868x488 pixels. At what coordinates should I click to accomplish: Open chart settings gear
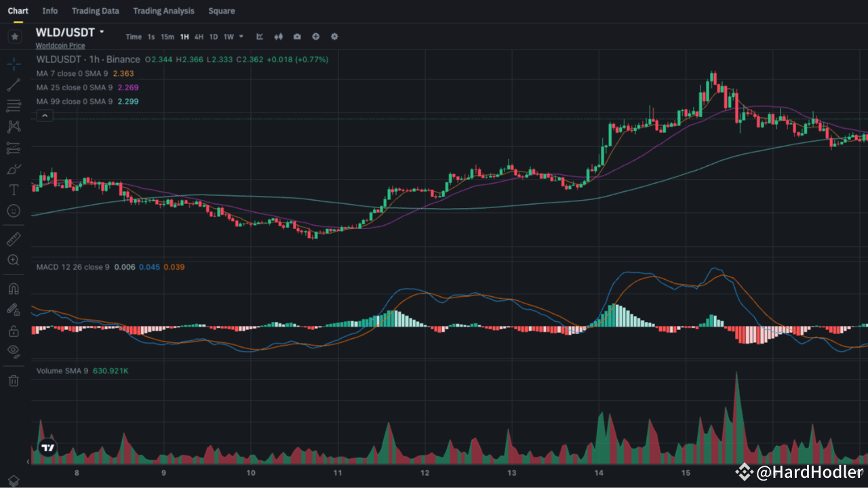pos(334,37)
